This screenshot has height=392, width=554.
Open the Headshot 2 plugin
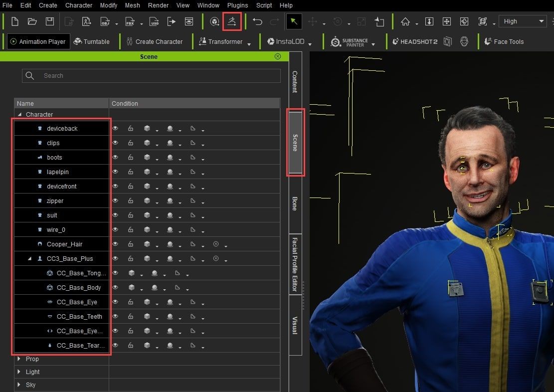click(415, 42)
